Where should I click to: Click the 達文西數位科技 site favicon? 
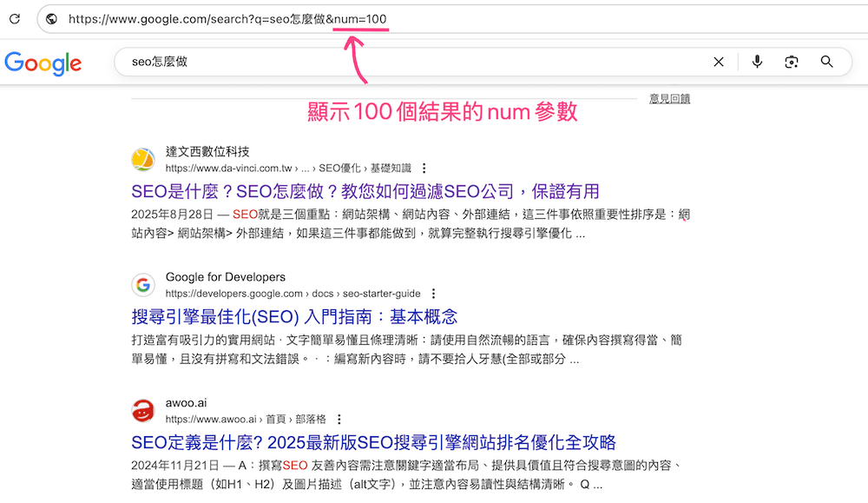143,160
